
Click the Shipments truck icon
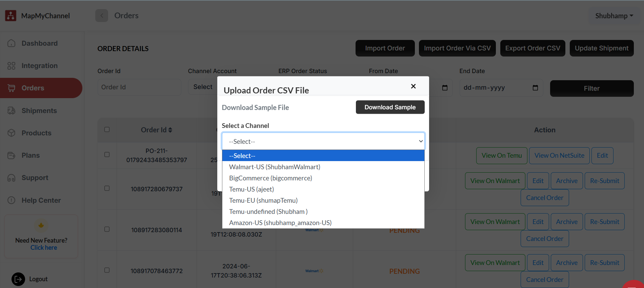(x=12, y=111)
